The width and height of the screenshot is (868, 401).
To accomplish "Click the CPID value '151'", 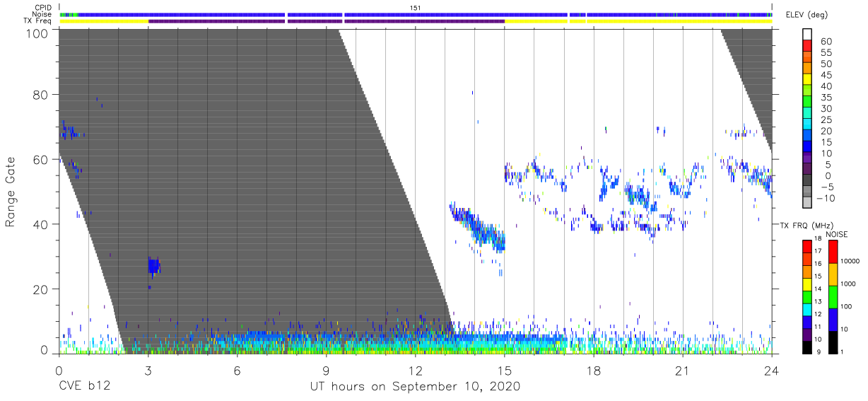I will coord(416,7).
